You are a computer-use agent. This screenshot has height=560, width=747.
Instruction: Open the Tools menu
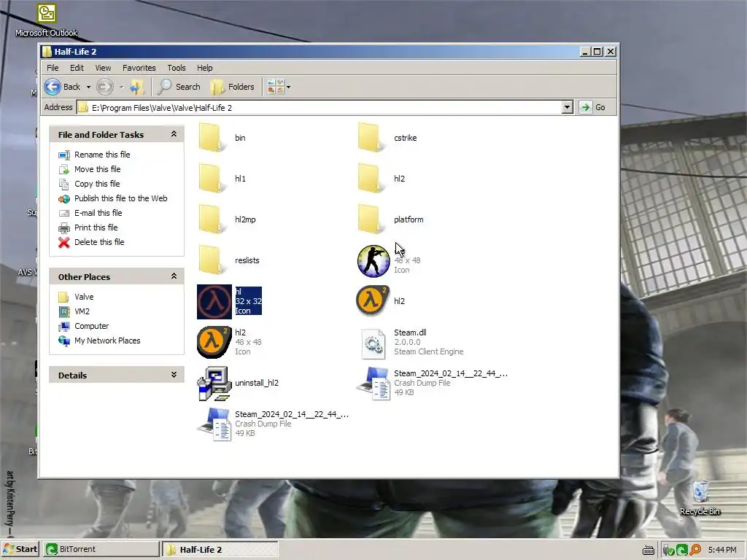pyautogui.click(x=177, y=68)
